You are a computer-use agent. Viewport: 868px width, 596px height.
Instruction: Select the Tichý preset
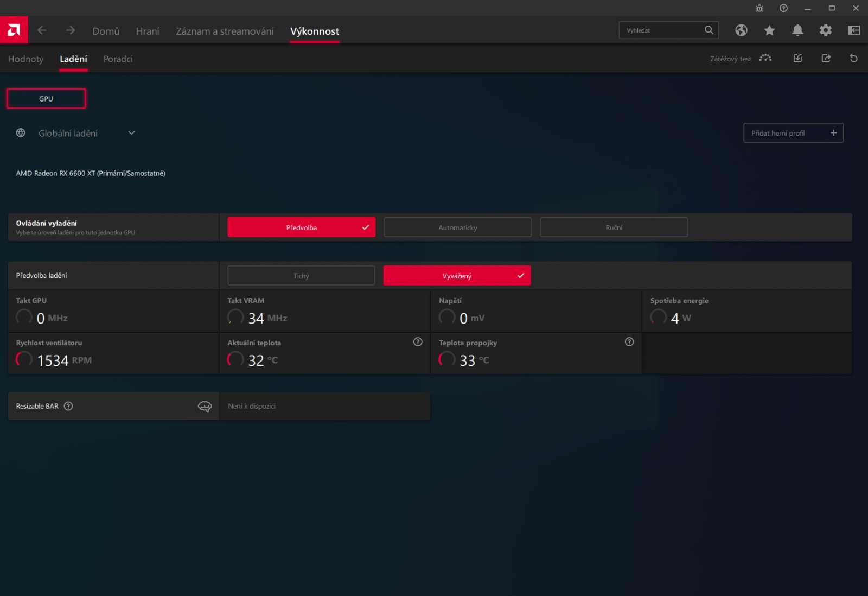click(301, 276)
